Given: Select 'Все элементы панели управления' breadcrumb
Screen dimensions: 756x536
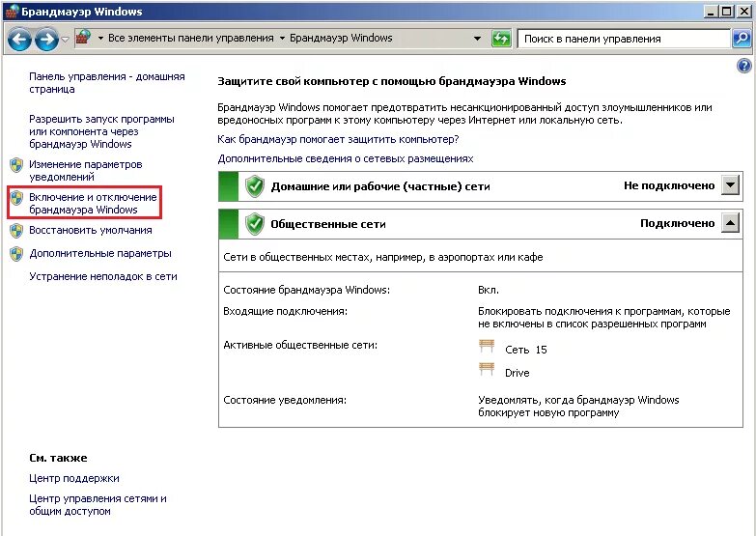Looking at the screenshot, I should tap(191, 38).
